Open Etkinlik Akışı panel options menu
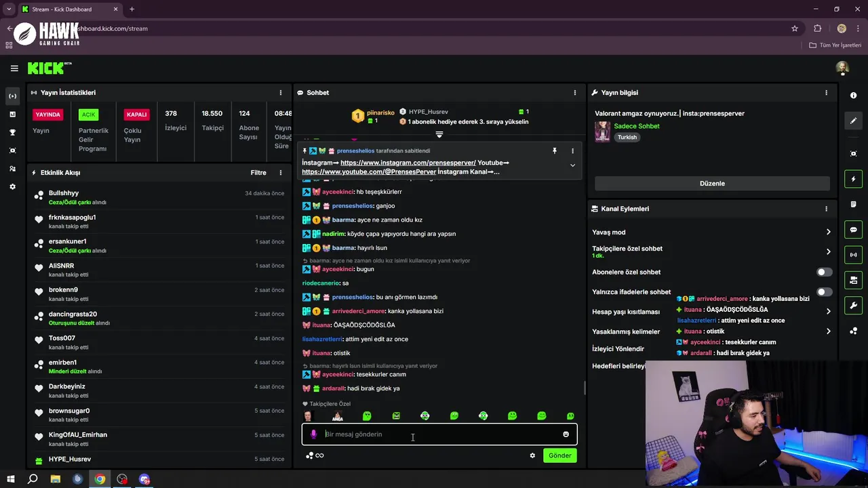 (281, 173)
